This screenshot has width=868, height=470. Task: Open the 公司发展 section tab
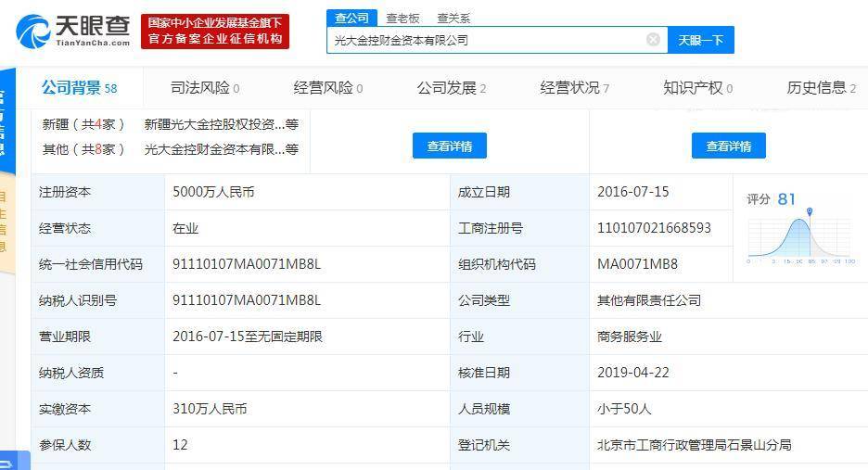click(x=452, y=87)
